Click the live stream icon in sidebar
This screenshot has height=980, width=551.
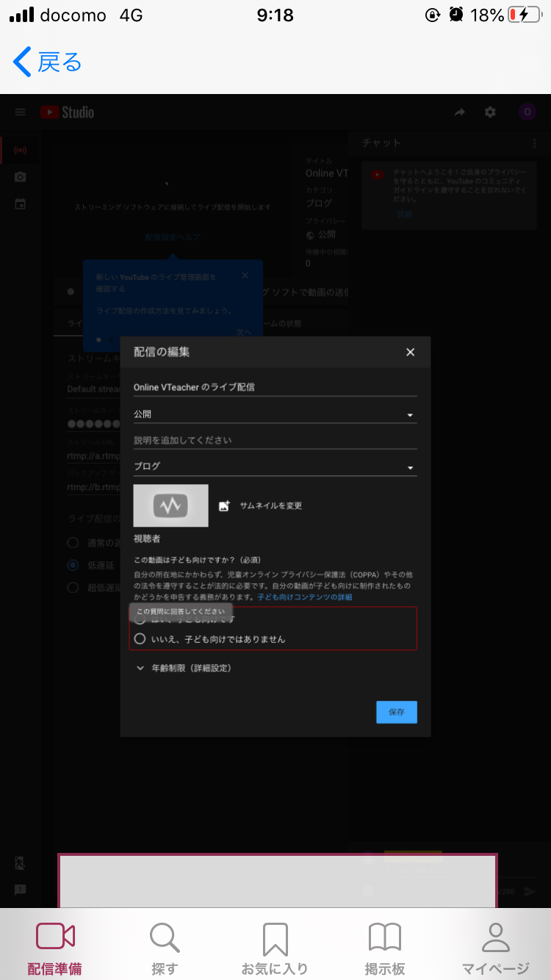[21, 151]
